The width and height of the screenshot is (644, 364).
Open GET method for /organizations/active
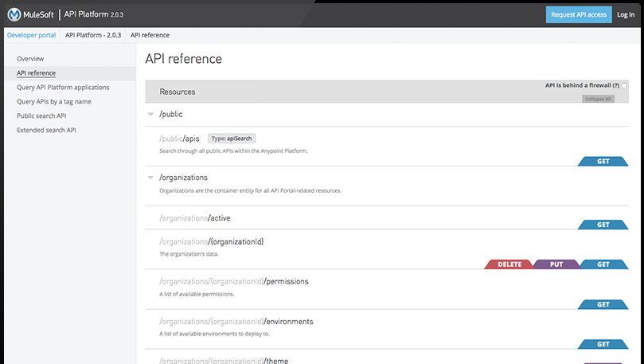(603, 225)
